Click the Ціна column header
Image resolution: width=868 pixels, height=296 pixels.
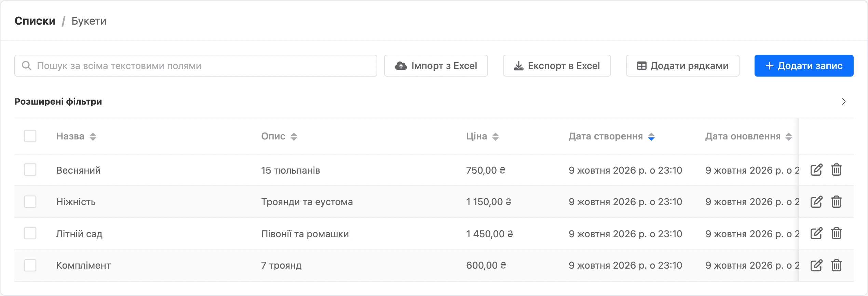(x=476, y=136)
